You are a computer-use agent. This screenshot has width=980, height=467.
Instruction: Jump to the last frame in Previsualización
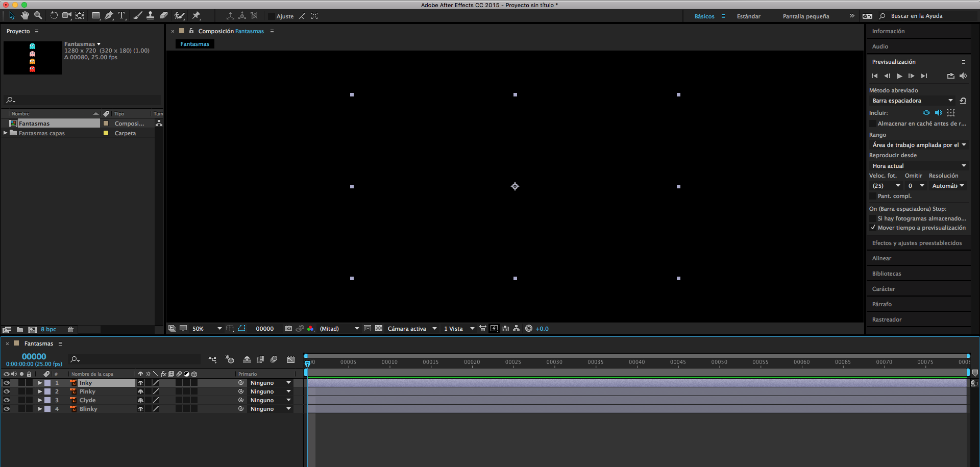click(924, 76)
